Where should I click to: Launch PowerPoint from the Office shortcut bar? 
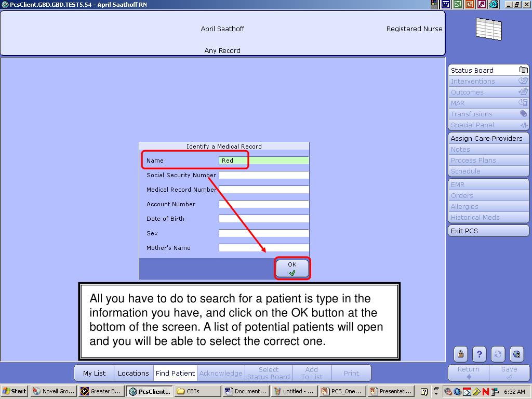point(470,4)
